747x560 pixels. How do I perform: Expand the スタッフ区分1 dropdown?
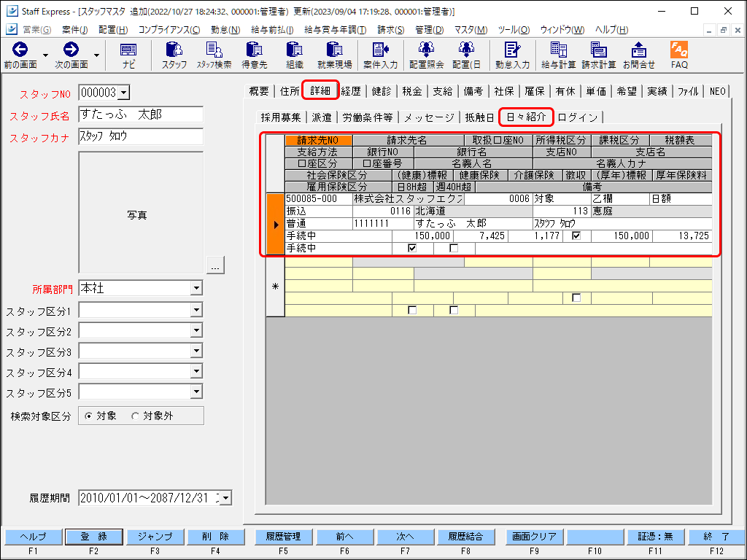tap(196, 311)
